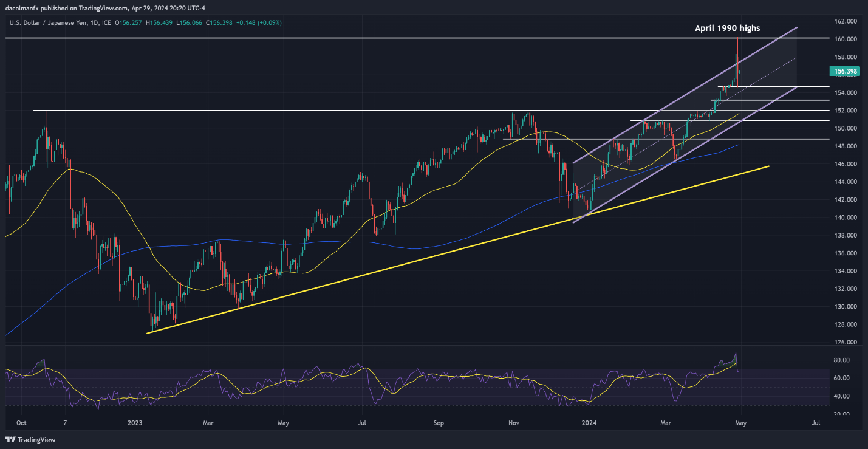Click the 142.000 price axis label
868x449 pixels.
coord(846,200)
